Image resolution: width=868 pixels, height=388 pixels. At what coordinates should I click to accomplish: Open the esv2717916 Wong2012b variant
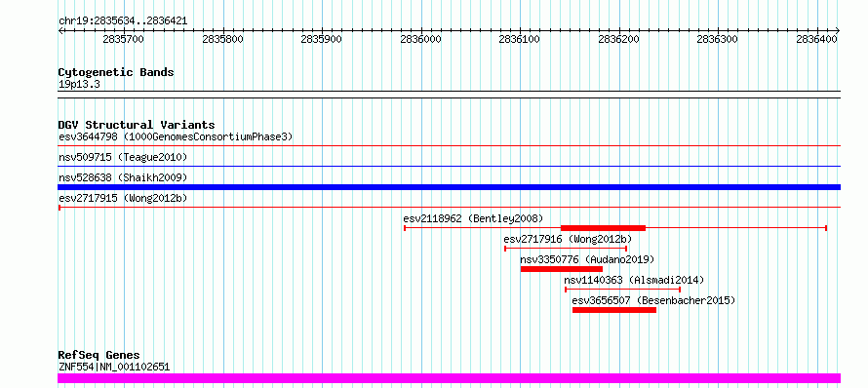566,249
